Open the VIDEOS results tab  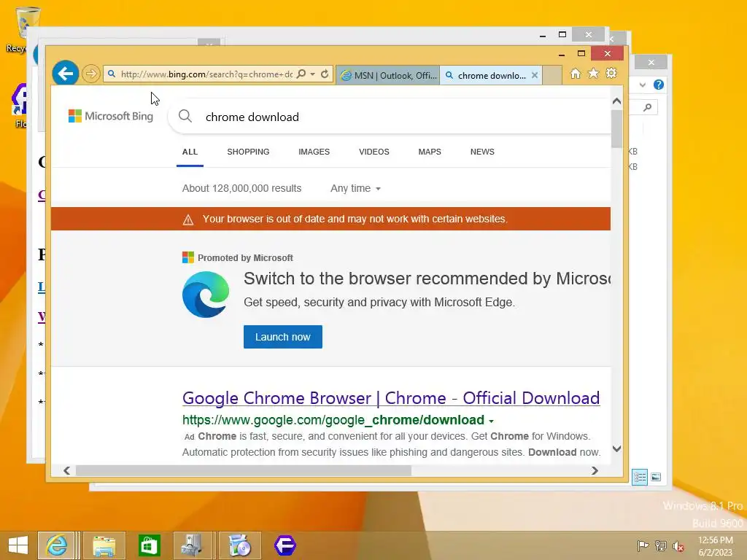coord(374,152)
